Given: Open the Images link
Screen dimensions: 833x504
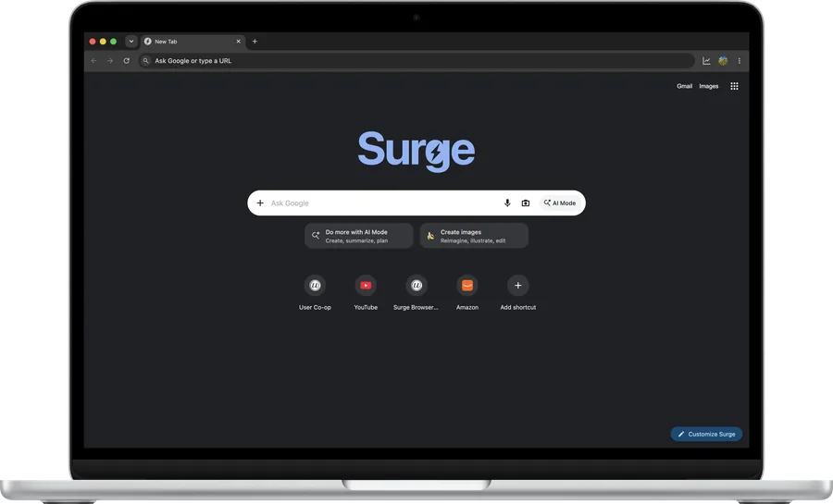Looking at the screenshot, I should 709,86.
